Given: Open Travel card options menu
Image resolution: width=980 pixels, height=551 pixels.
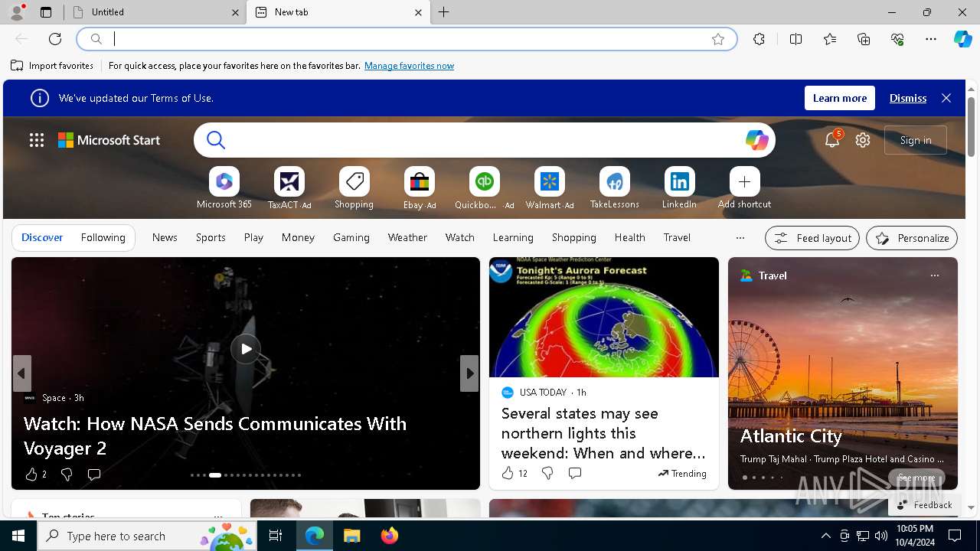Looking at the screenshot, I should click(934, 275).
